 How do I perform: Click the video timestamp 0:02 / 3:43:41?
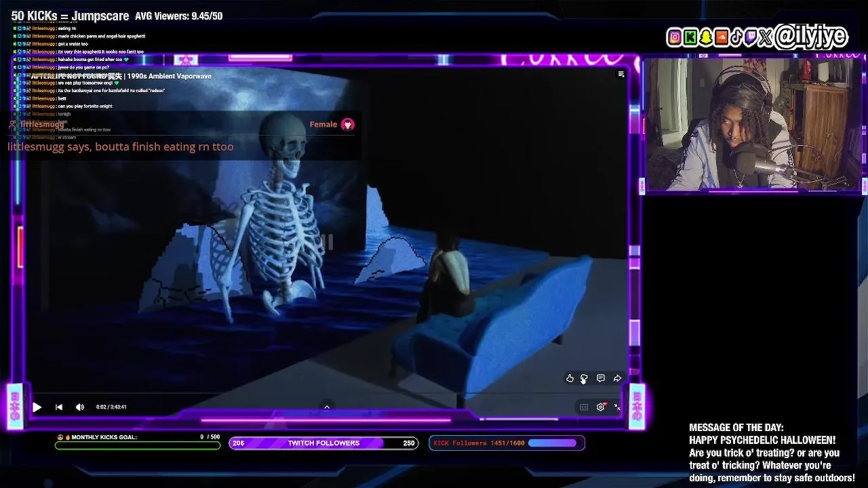pos(111,407)
